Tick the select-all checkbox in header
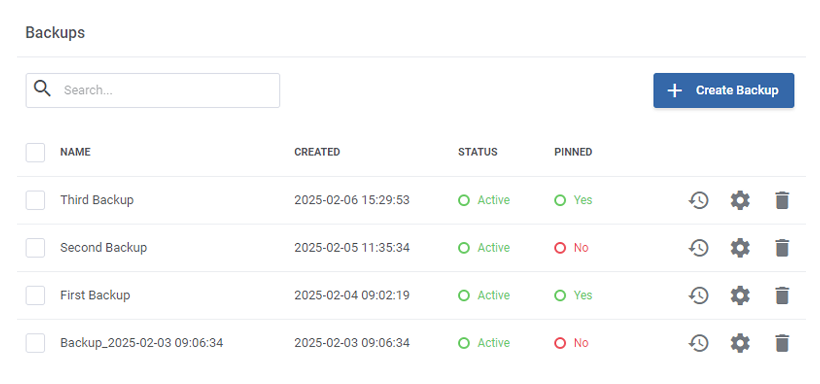The width and height of the screenshot is (820, 384). click(35, 152)
